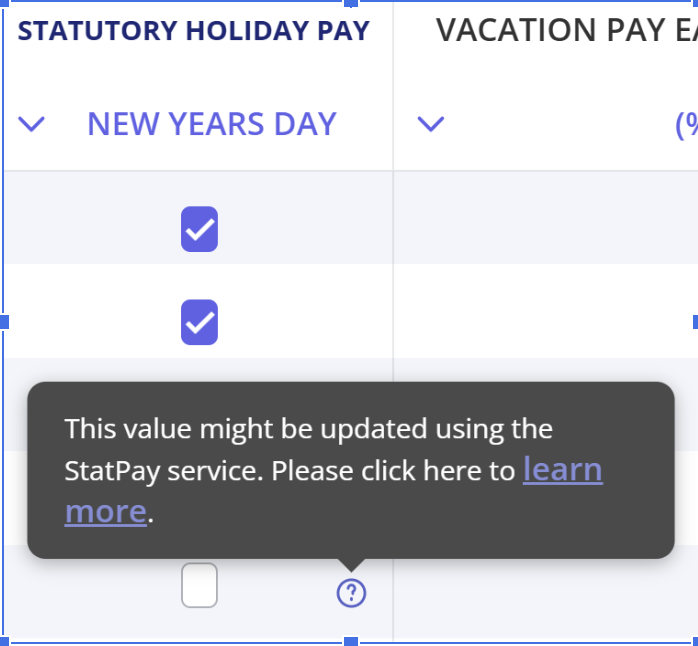Open the chevron in Vacation Pay column
Screen dimensions: 698x646
(430, 124)
